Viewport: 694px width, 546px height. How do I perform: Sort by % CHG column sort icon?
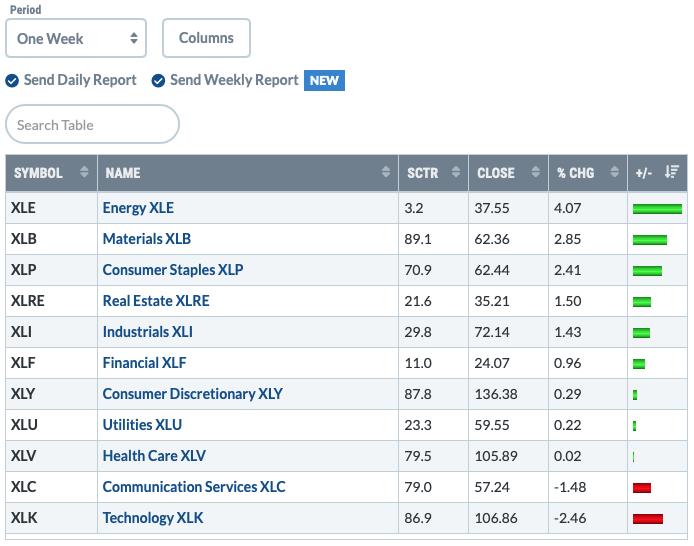pyautogui.click(x=614, y=172)
